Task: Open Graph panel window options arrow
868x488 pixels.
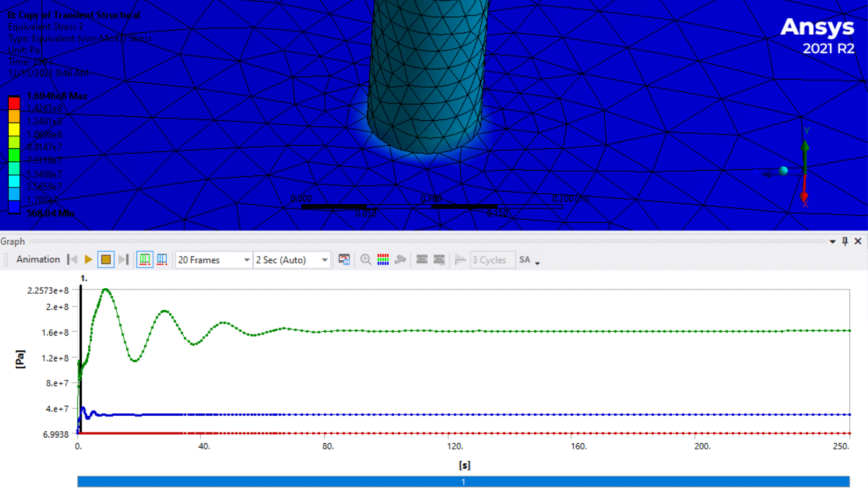Action: [x=833, y=242]
